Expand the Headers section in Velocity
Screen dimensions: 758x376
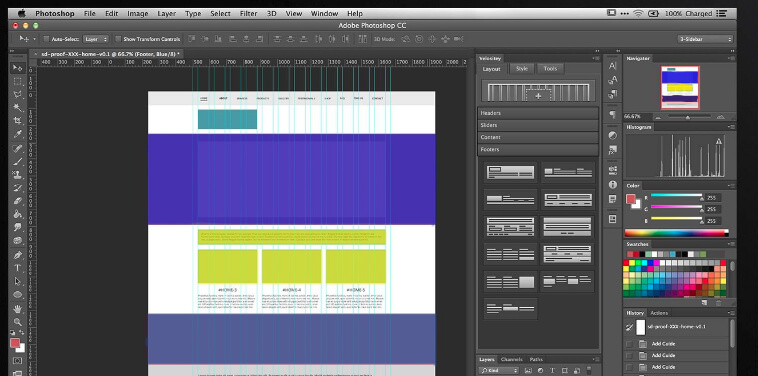(x=538, y=113)
